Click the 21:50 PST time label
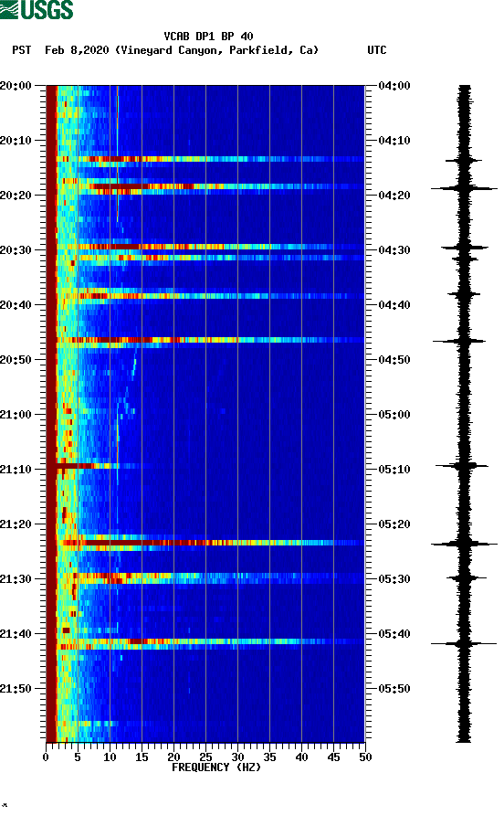Screen dimensions: 504x815 click(16, 689)
